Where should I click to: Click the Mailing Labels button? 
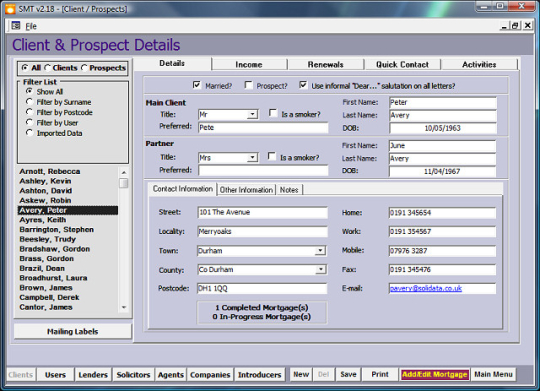(73, 331)
